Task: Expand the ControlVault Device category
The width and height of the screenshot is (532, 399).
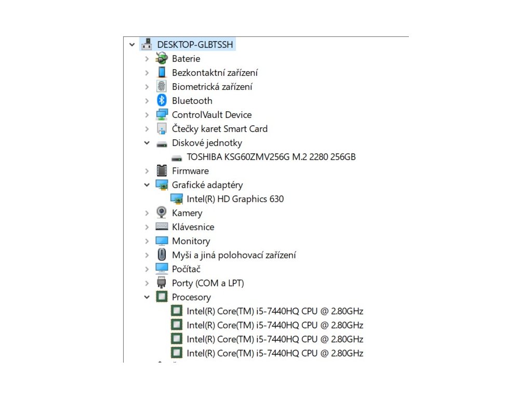Action: (147, 115)
